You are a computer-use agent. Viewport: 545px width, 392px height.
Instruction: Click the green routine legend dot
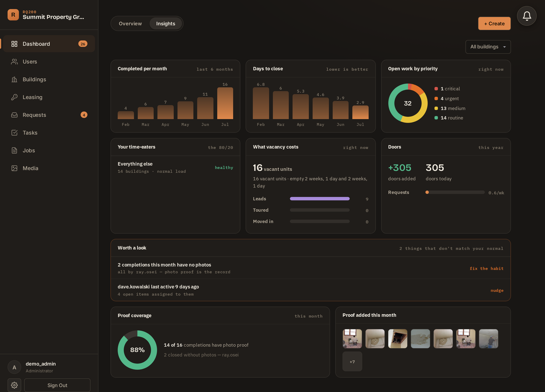pyautogui.click(x=436, y=118)
